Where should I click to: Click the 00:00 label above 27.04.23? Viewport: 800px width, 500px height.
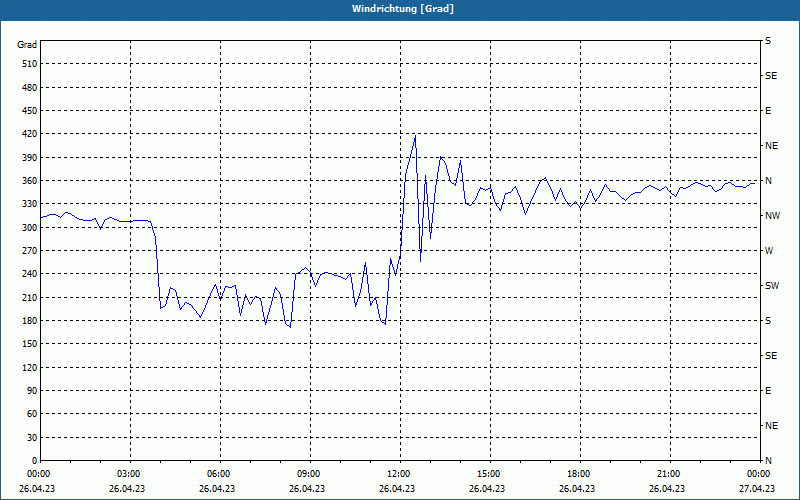pos(758,474)
